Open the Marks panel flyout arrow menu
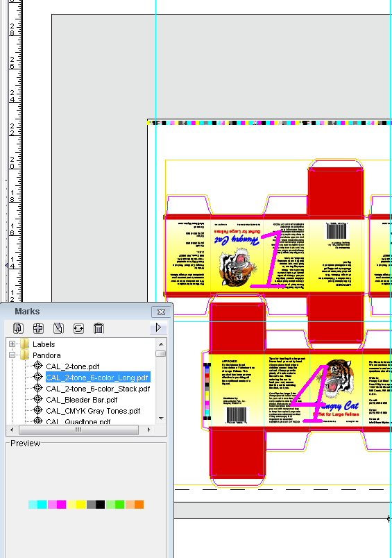392x558 pixels. (158, 327)
